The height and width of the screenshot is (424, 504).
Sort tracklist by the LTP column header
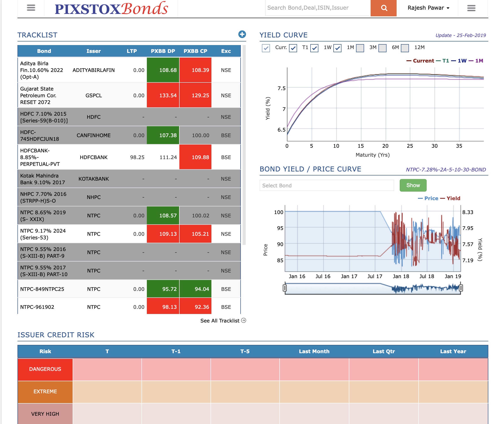132,51
